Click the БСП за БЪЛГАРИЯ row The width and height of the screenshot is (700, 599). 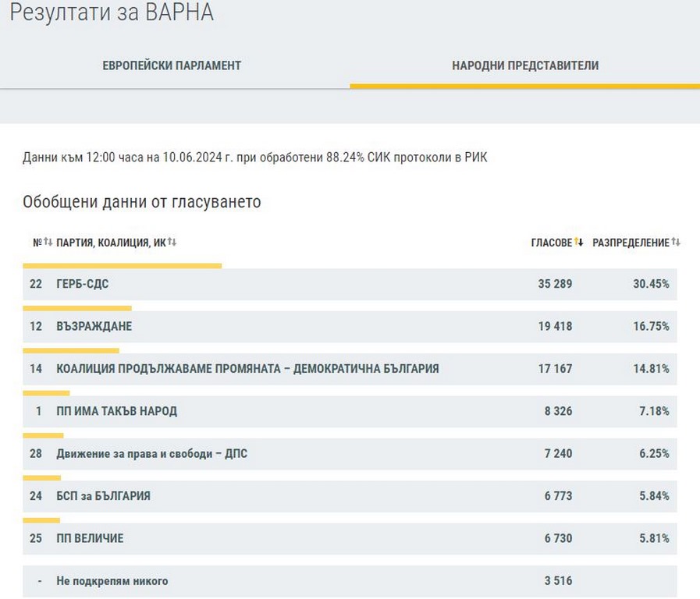[103, 495]
